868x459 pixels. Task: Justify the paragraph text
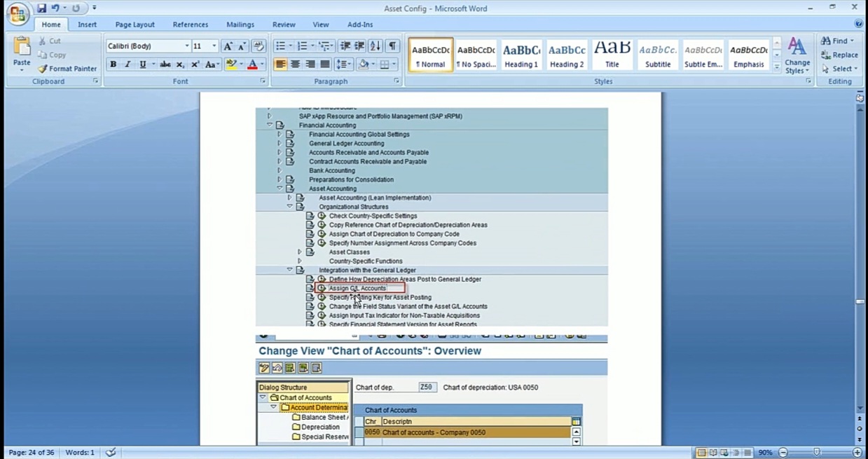tap(324, 64)
